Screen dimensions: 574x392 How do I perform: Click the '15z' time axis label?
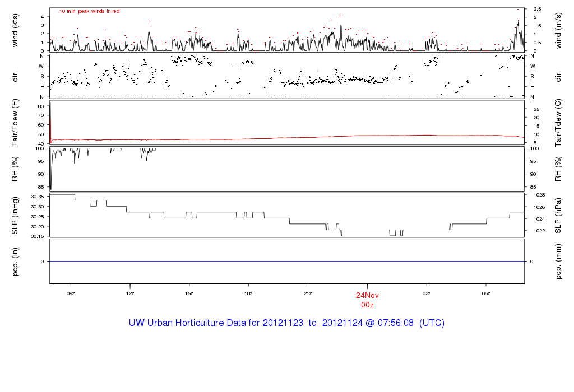[189, 293]
